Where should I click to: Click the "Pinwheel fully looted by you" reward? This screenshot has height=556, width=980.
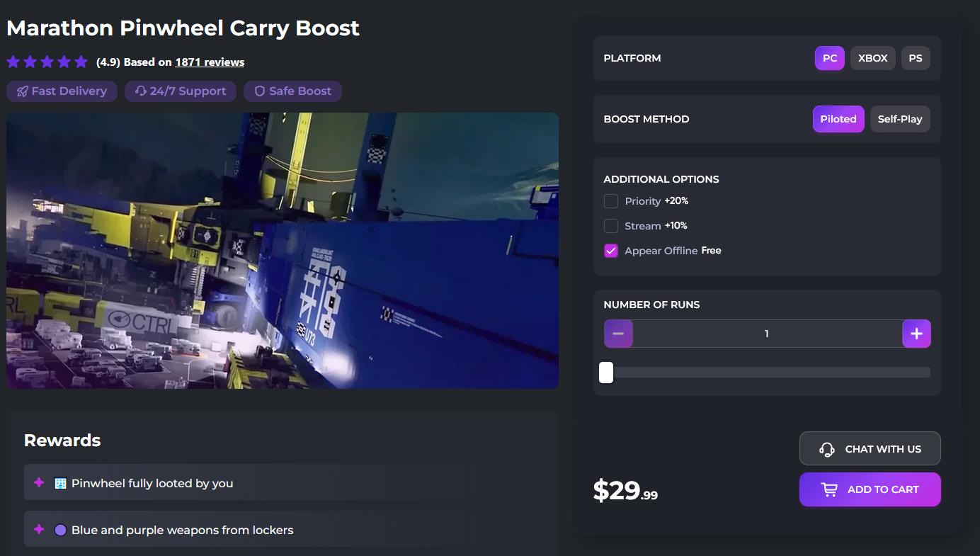pos(283,483)
